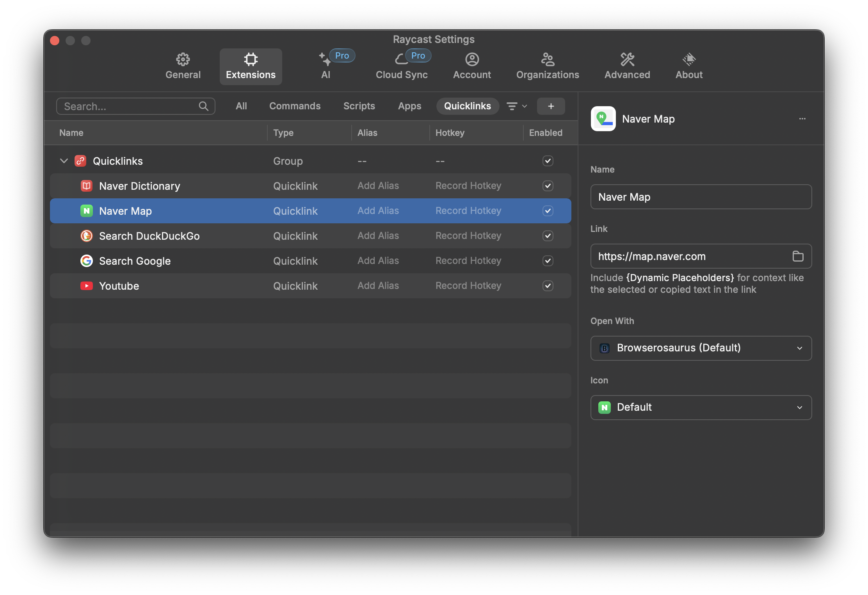Select the Quicklinks filter
Viewport: 868px width, 595px height.
468,106
